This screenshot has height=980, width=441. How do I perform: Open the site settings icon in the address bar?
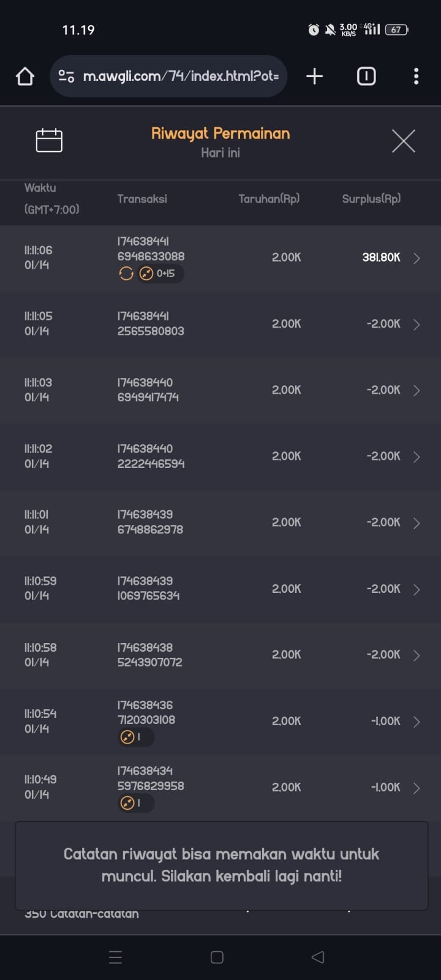tap(66, 76)
